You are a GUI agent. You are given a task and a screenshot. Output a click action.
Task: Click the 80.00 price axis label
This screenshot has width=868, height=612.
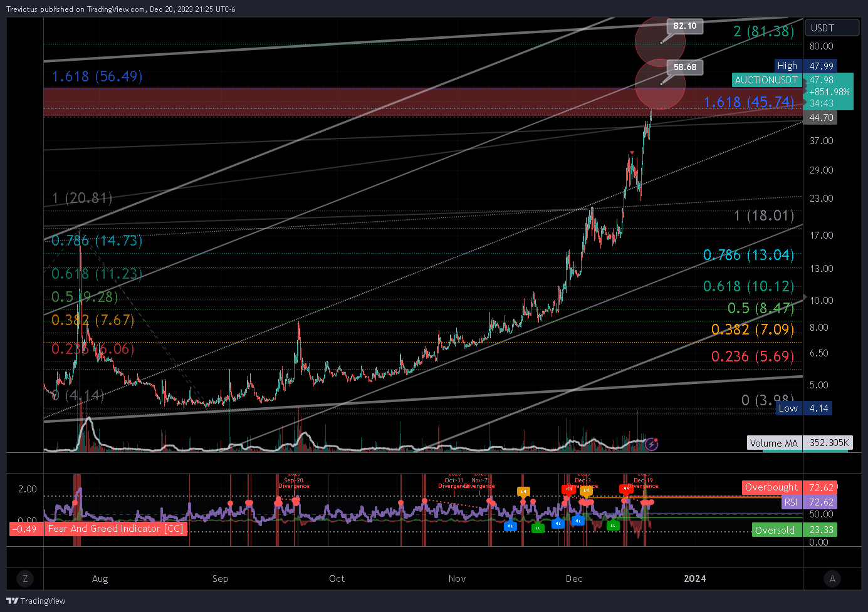coord(821,46)
